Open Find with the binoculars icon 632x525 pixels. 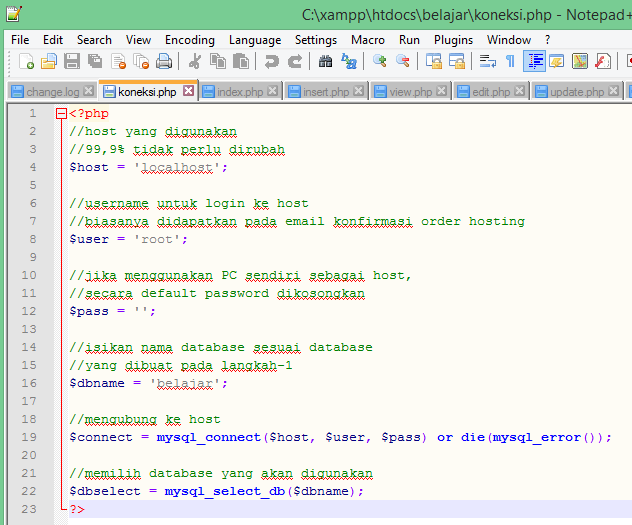coord(325,62)
